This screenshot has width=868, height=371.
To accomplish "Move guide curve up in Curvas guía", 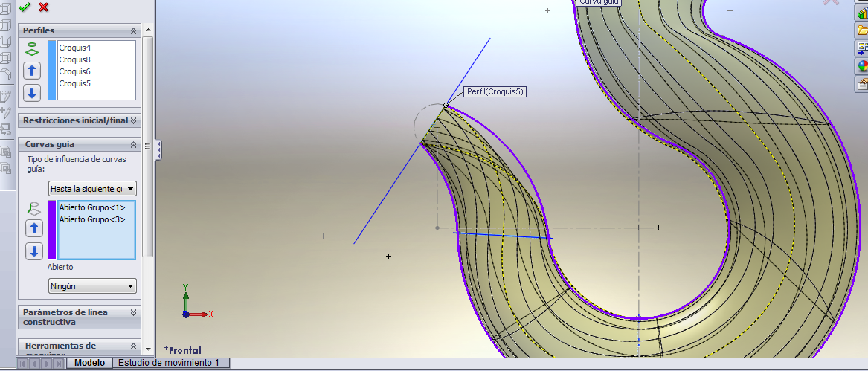I will (x=34, y=228).
